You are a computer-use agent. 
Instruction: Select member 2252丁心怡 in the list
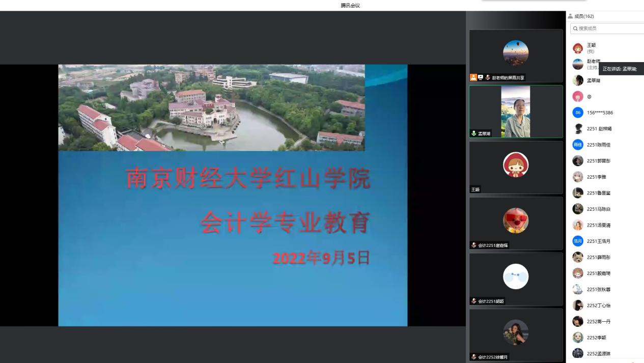[x=598, y=305]
